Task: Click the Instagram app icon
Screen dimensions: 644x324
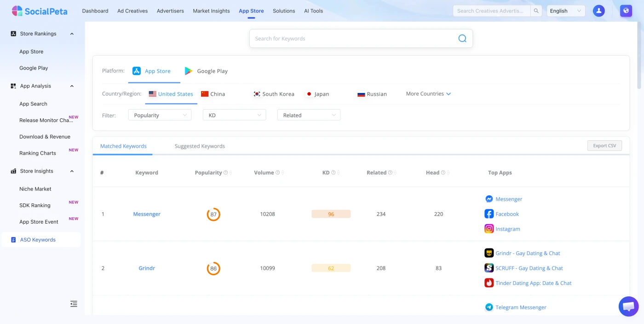Action: tap(489, 229)
